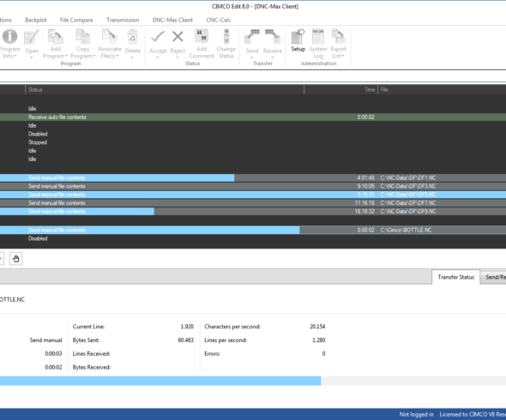The width and height of the screenshot is (506, 420).
Task: Switch to the File Compare ribbon tab
Action: pos(76,20)
